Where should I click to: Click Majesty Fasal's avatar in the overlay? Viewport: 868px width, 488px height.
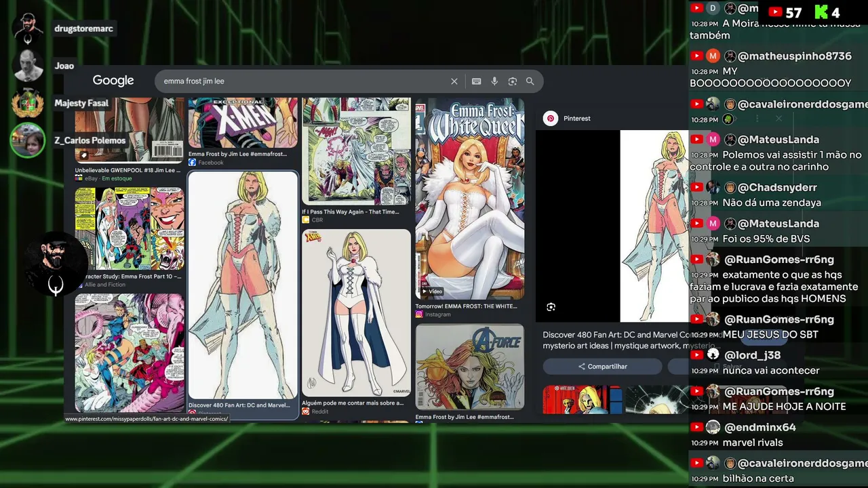pos(28,103)
